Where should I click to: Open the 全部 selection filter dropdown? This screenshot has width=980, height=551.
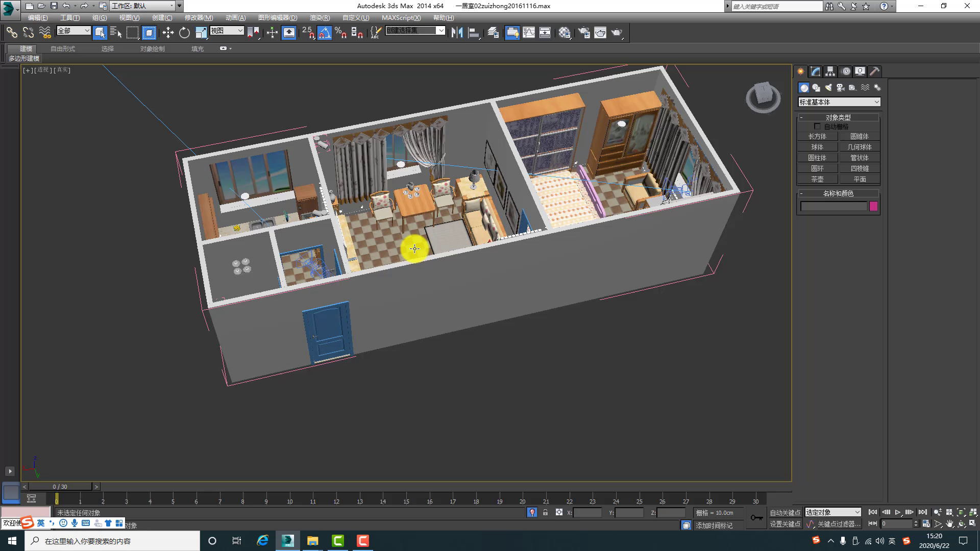(73, 31)
